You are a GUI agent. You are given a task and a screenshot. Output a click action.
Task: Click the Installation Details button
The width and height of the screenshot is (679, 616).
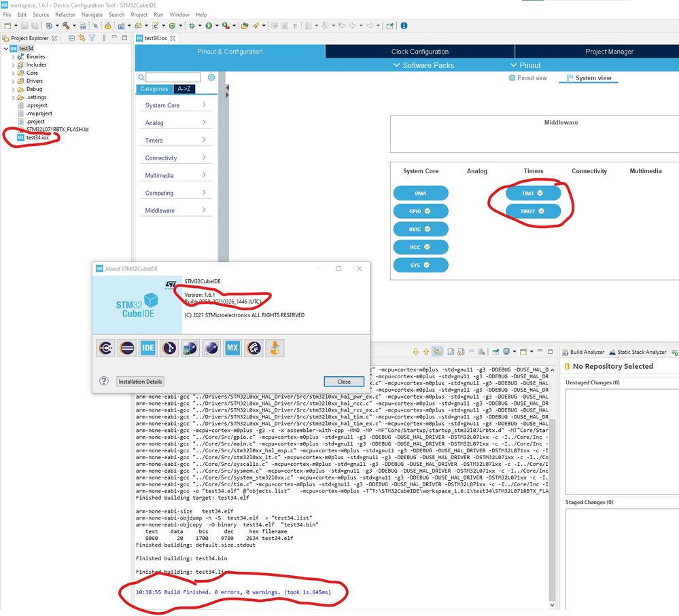pos(140,382)
